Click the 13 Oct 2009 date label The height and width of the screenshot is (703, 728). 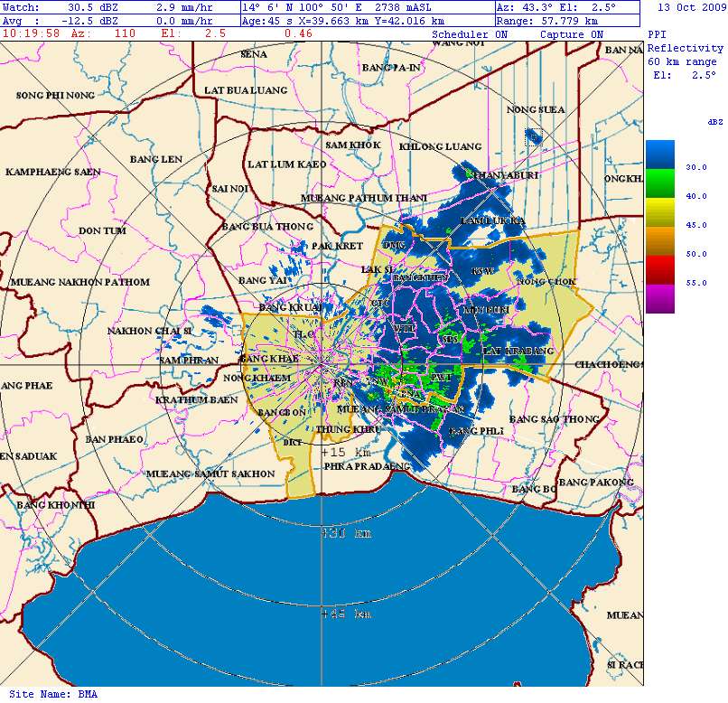tap(691, 6)
